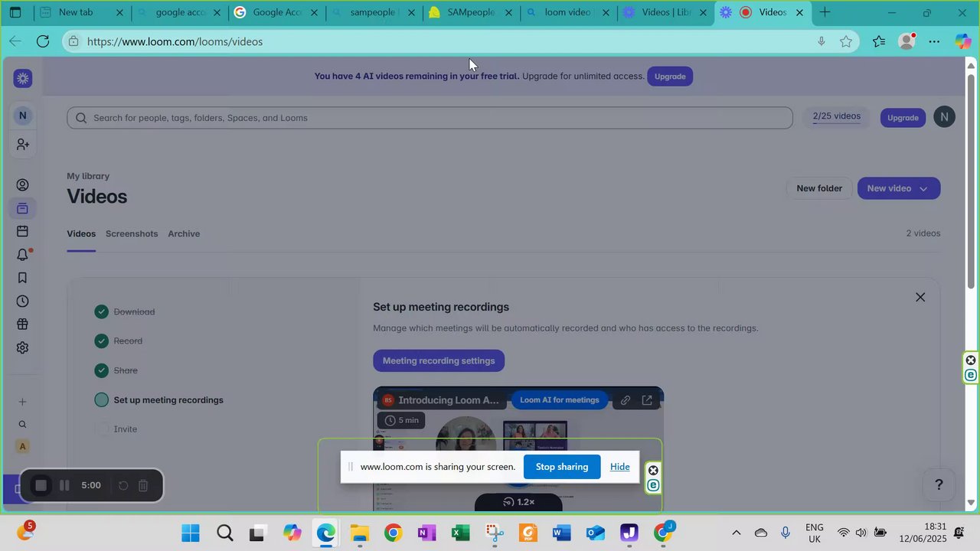The height and width of the screenshot is (551, 980).
Task: Open OneNote from the taskbar
Action: (426, 533)
